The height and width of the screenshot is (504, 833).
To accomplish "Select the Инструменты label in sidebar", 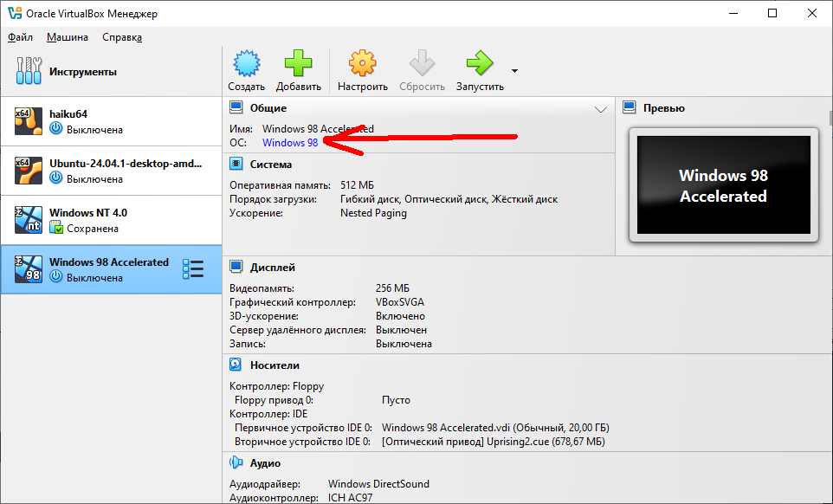I will coord(83,72).
